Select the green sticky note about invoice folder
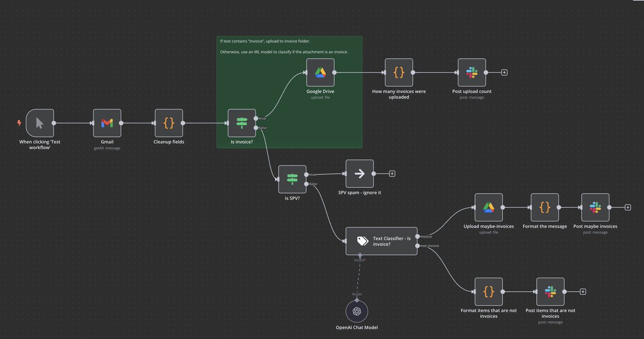644x339 pixels. tap(289, 92)
